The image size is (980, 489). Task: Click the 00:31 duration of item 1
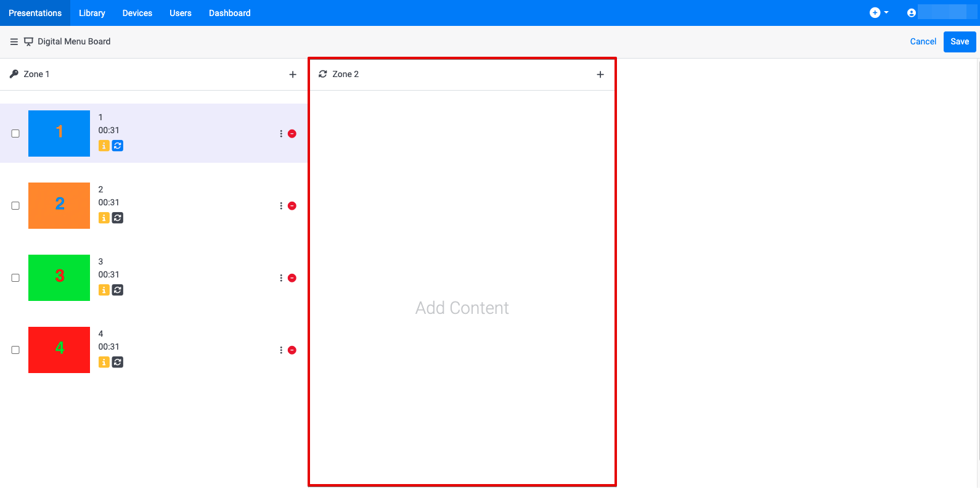point(109,131)
